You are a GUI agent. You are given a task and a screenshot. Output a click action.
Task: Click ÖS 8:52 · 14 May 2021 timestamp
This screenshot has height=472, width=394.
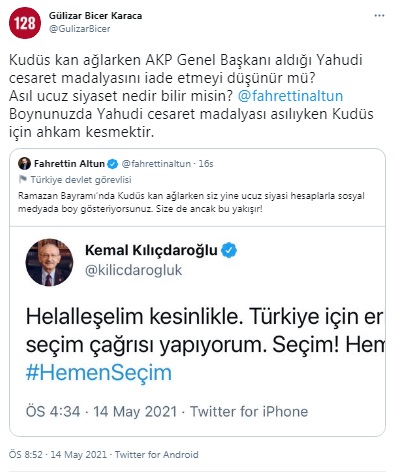pyautogui.click(x=58, y=455)
